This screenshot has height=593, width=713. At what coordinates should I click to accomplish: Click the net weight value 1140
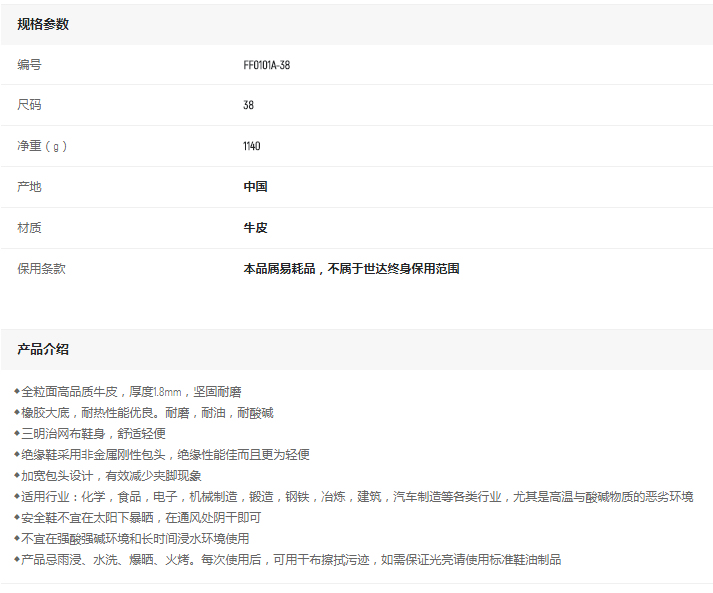pyautogui.click(x=252, y=146)
